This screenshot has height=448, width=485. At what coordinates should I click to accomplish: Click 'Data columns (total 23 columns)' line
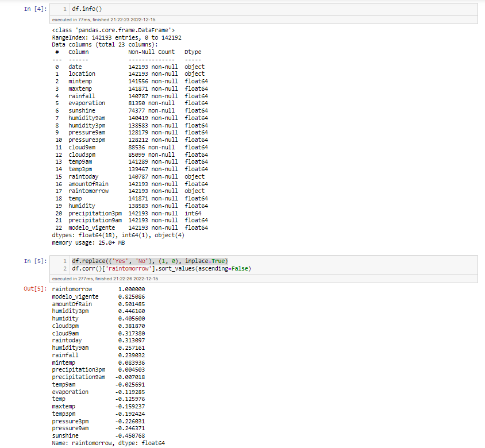(105, 45)
